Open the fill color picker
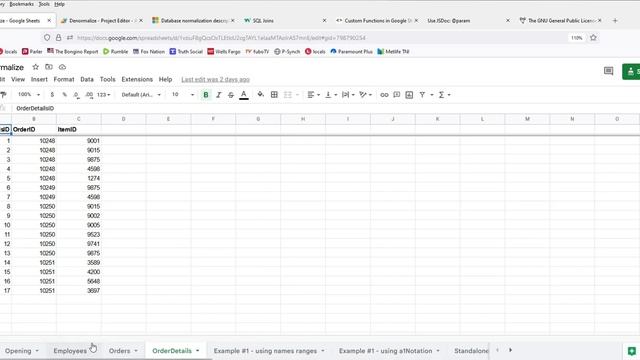 (x=260, y=95)
